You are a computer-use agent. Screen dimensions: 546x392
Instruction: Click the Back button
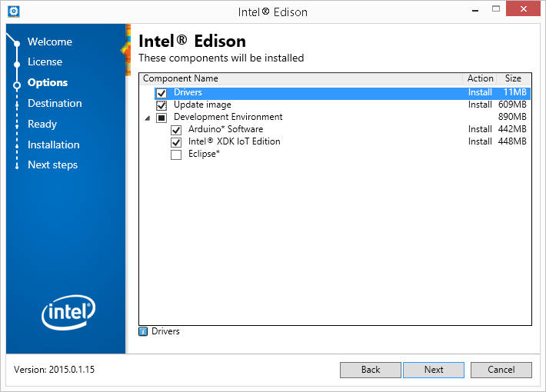pyautogui.click(x=371, y=370)
